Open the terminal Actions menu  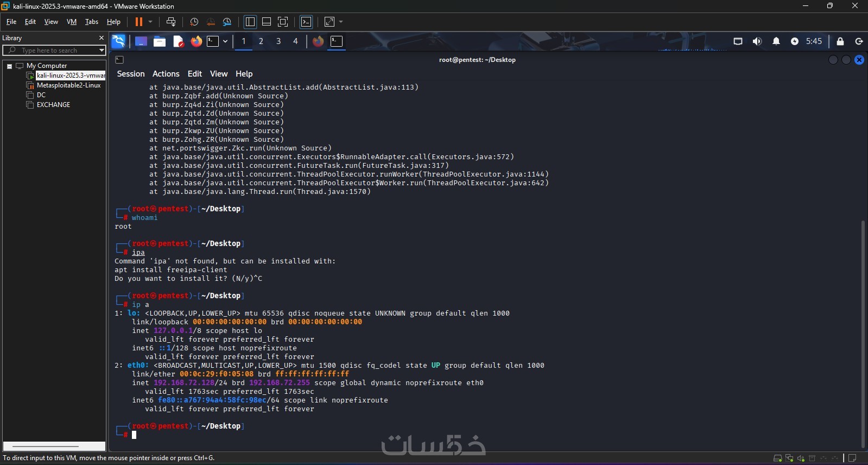point(166,74)
